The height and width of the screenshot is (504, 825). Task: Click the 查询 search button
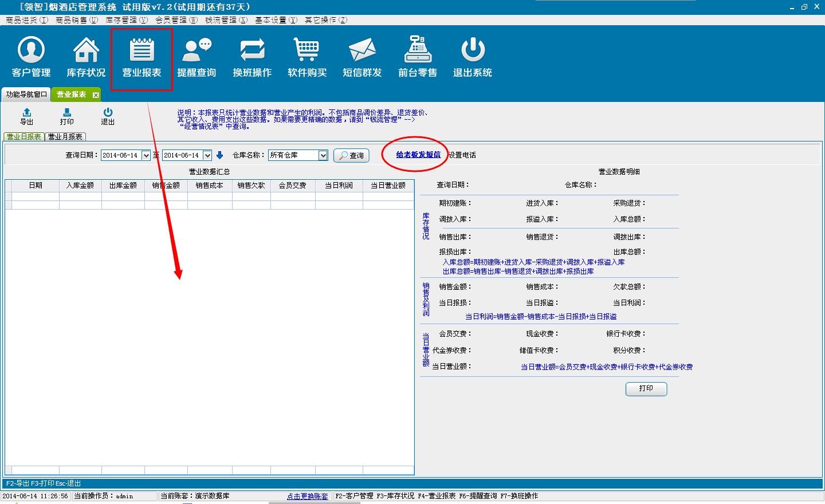[x=351, y=155]
